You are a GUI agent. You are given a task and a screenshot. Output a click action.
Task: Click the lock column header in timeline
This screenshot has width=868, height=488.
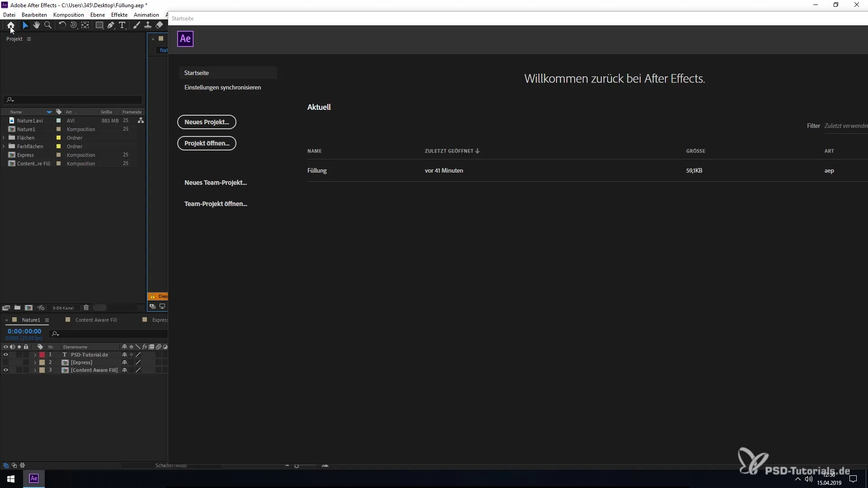click(x=26, y=347)
